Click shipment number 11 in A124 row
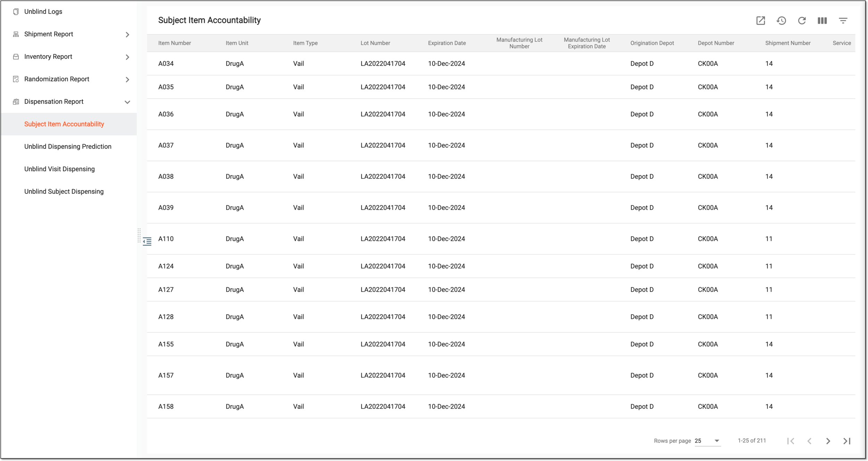868x461 pixels. point(769,266)
